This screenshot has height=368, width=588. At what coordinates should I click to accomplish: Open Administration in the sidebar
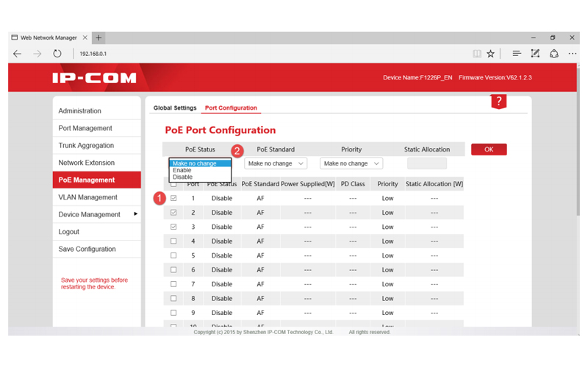click(x=97, y=111)
